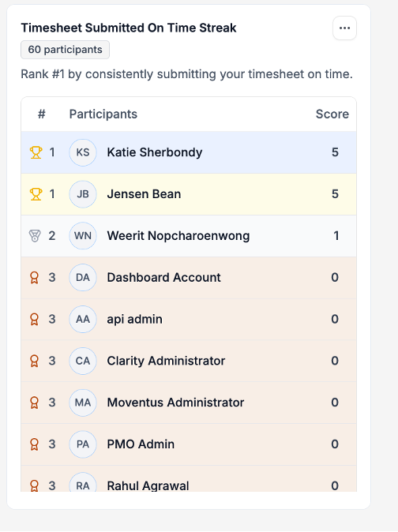Open Katie Sherbondy's name
Viewport: 398px width, 532px height.
pyautogui.click(x=154, y=152)
